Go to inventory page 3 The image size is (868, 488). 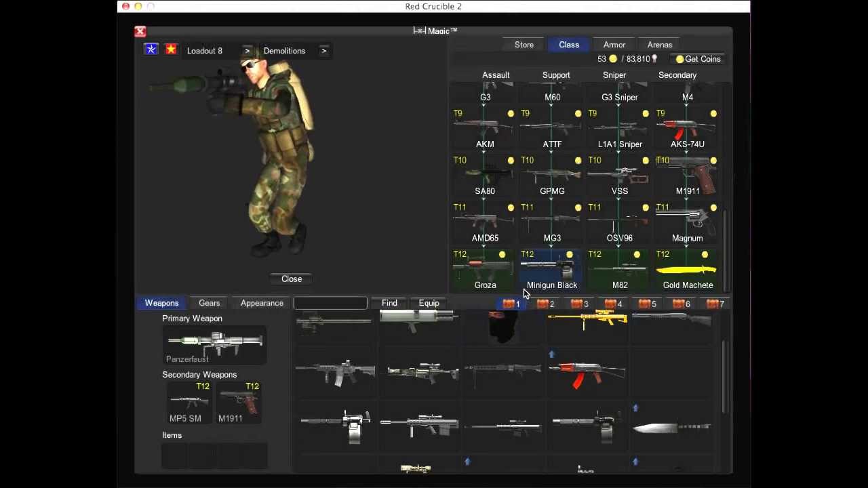point(579,304)
